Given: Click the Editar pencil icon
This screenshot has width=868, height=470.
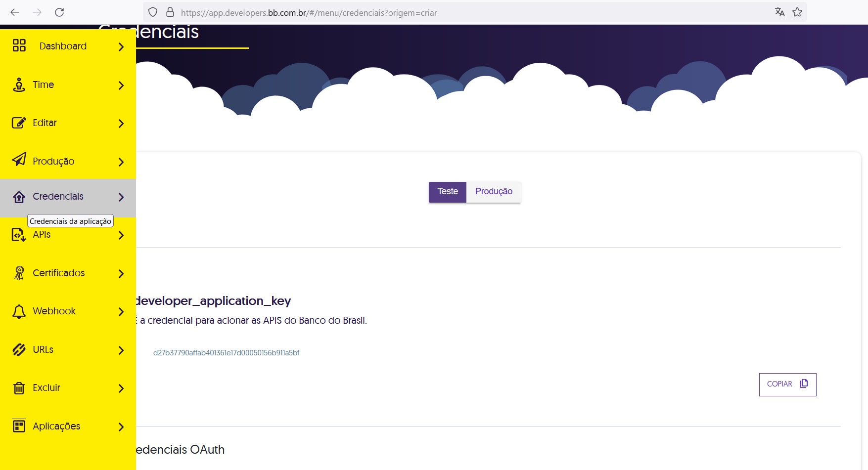Looking at the screenshot, I should (19, 123).
